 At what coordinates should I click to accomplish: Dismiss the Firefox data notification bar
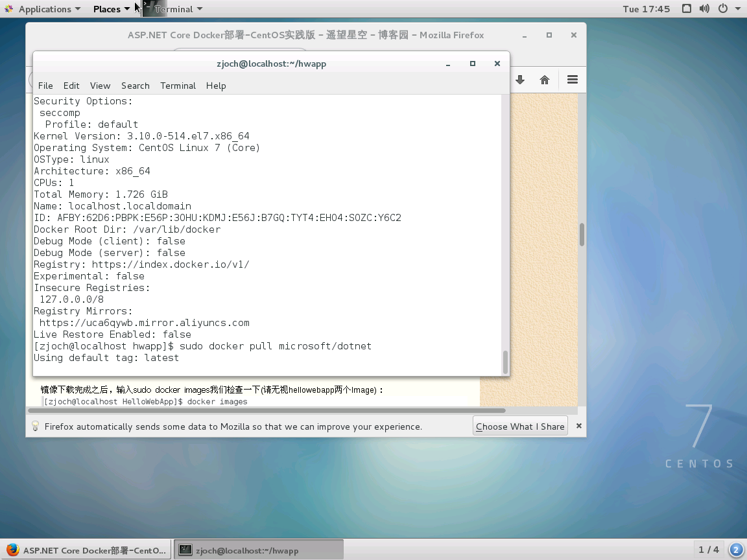coord(579,426)
